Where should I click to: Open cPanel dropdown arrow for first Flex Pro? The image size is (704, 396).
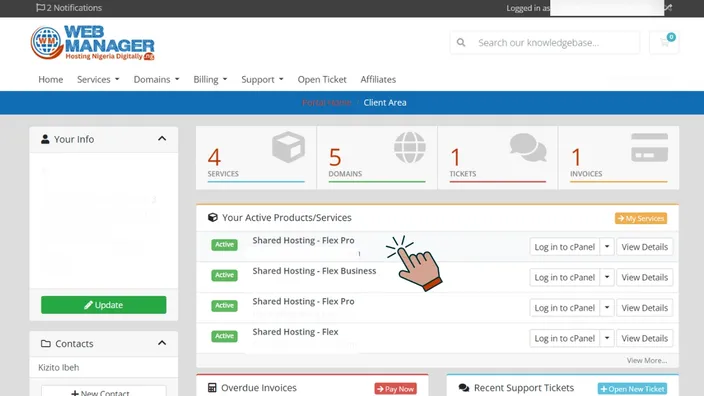pyautogui.click(x=607, y=246)
